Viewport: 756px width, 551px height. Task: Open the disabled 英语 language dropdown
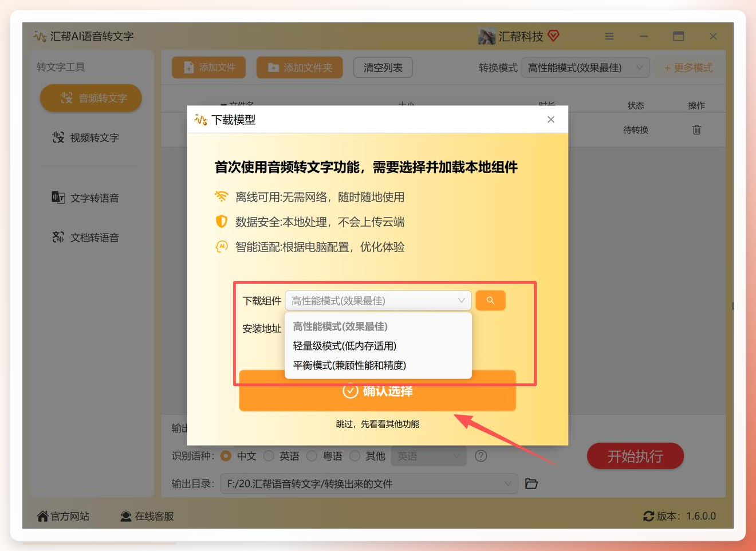pos(429,456)
